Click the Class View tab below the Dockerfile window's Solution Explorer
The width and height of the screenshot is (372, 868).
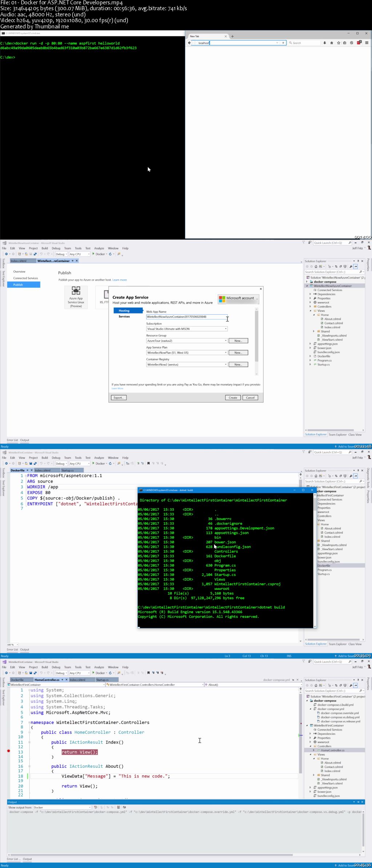(355, 644)
